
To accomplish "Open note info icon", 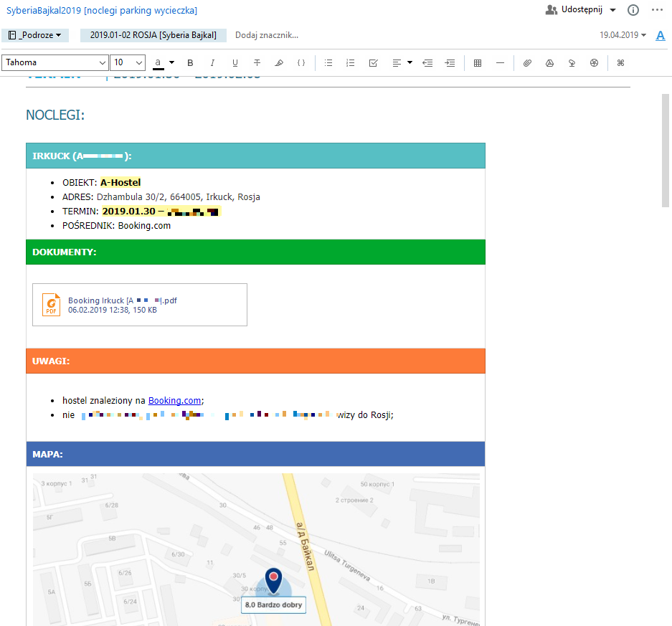I will pos(633,10).
